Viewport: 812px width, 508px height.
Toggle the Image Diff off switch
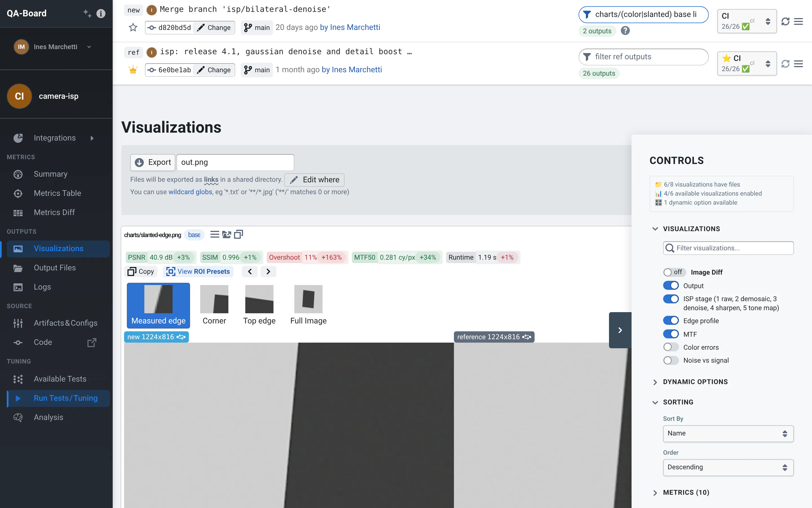coord(674,272)
